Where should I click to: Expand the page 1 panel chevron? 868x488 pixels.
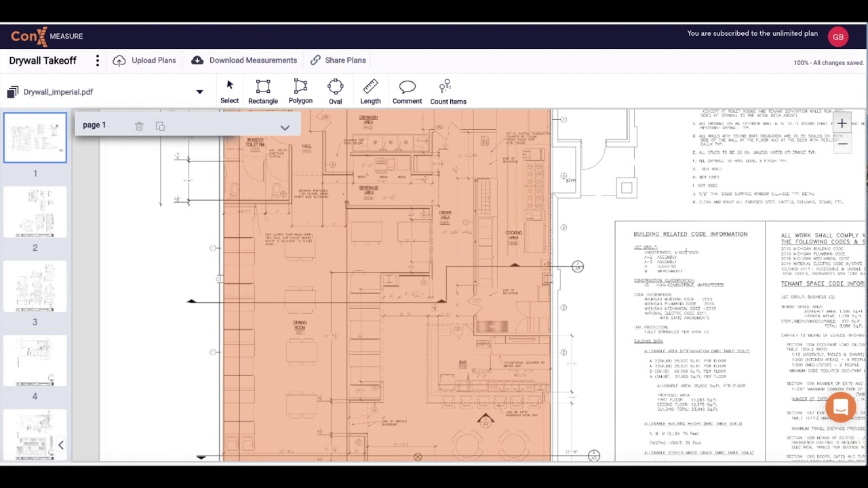click(285, 127)
